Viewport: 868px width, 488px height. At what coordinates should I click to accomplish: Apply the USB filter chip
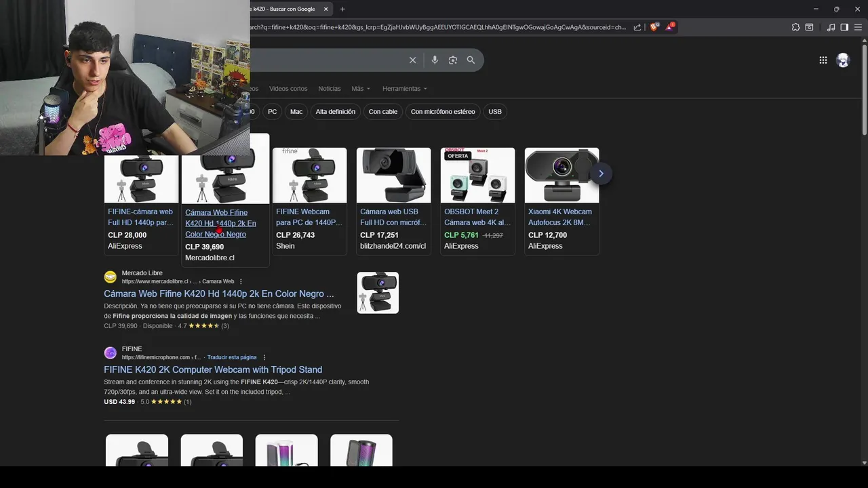(x=495, y=112)
